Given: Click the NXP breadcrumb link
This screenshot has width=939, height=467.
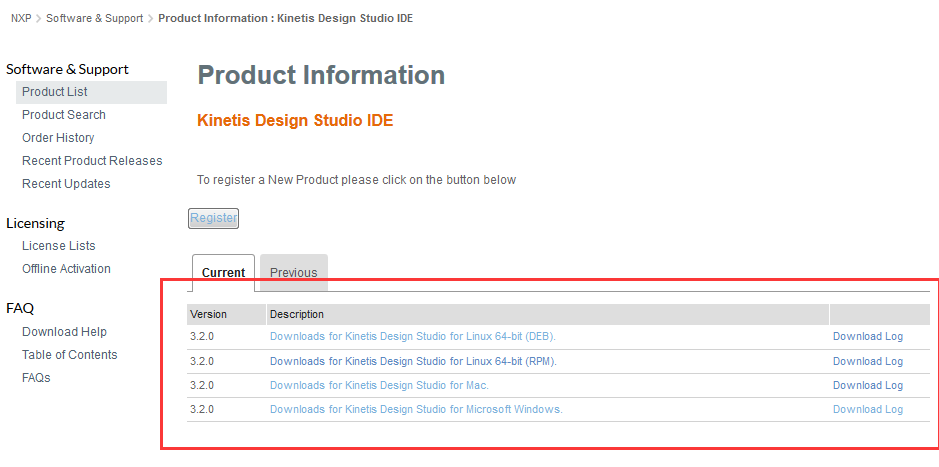Looking at the screenshot, I should tap(20, 19).
